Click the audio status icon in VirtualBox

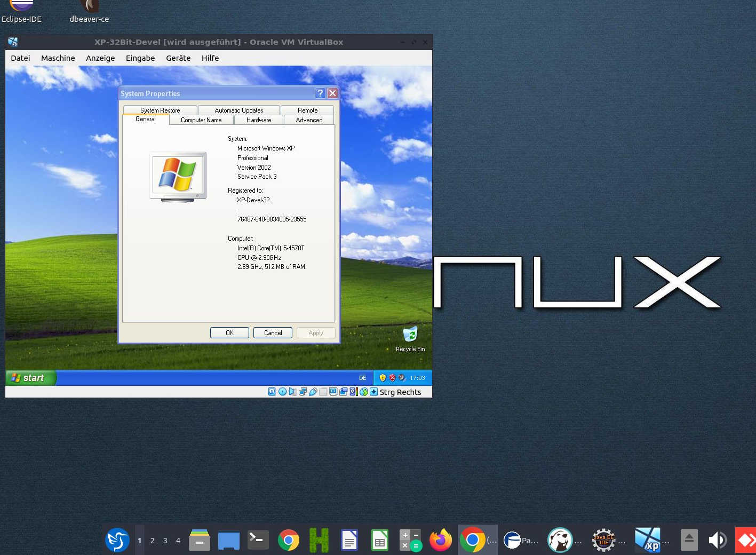[x=292, y=392]
